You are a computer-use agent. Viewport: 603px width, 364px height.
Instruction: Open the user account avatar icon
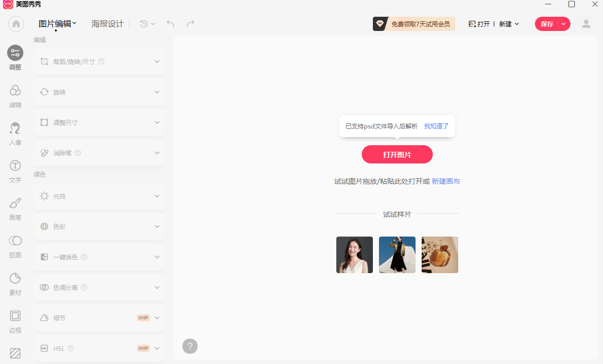(586, 23)
